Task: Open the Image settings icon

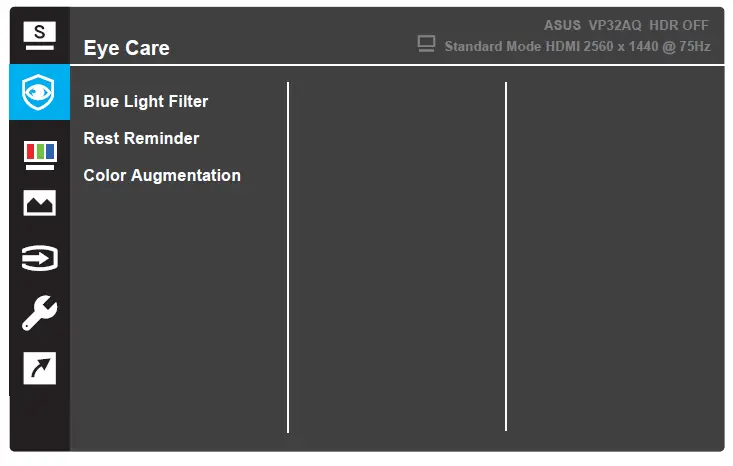Action: (39, 203)
